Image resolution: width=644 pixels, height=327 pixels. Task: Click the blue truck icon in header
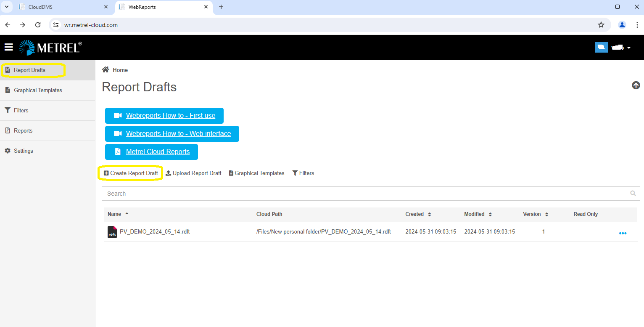point(601,48)
